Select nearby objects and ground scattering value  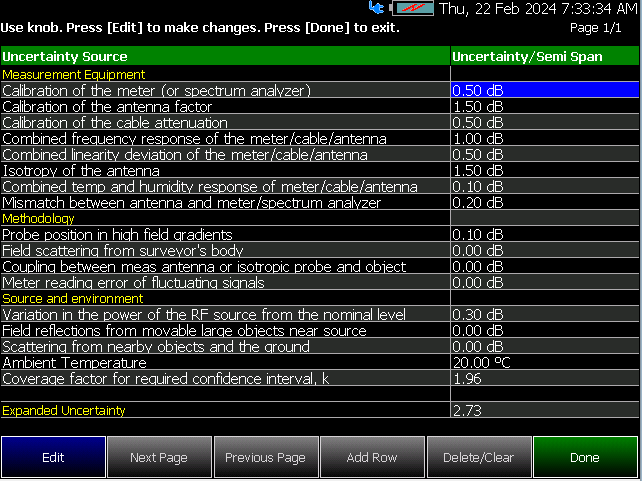pos(545,346)
